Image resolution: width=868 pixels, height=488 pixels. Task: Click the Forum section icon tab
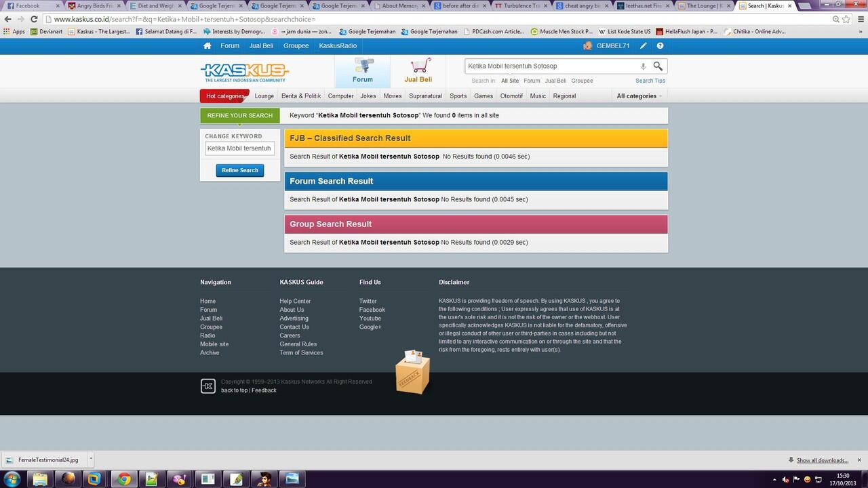point(363,71)
